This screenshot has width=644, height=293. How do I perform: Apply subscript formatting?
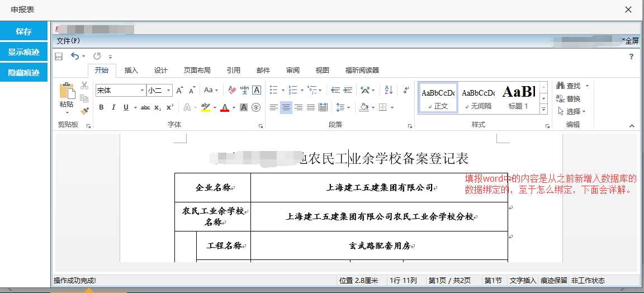(158, 107)
